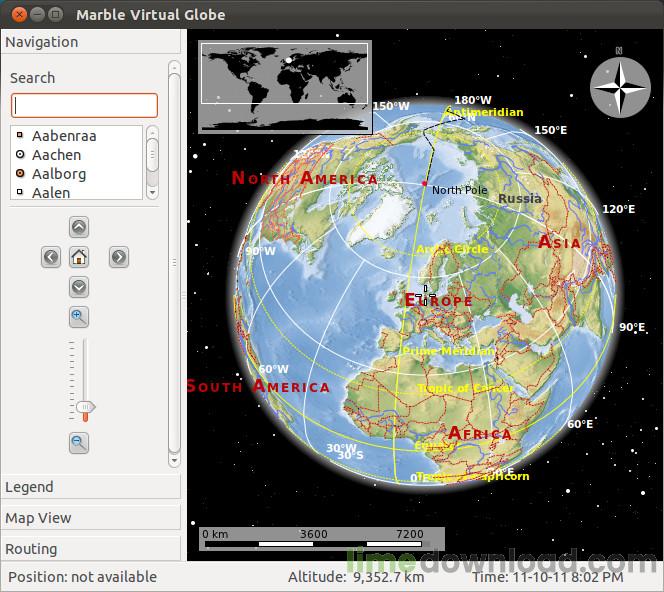Click the compass rose on the map
Viewport: 664px width, 592px height.
pyautogui.click(x=619, y=86)
